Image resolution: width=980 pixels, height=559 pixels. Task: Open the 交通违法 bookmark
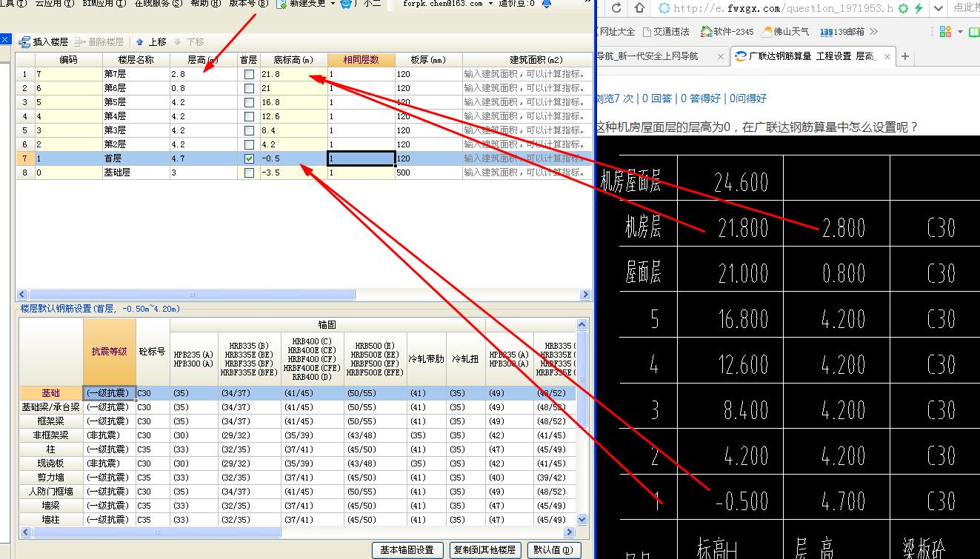click(666, 32)
